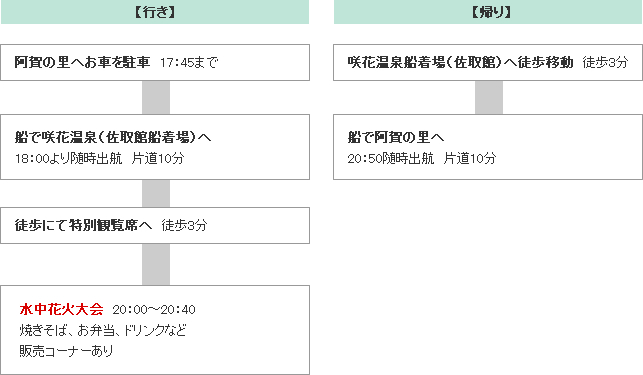643x375 pixels.
Task: Click the 18:00より随時出航 片道10分 text
Action: click(100, 158)
